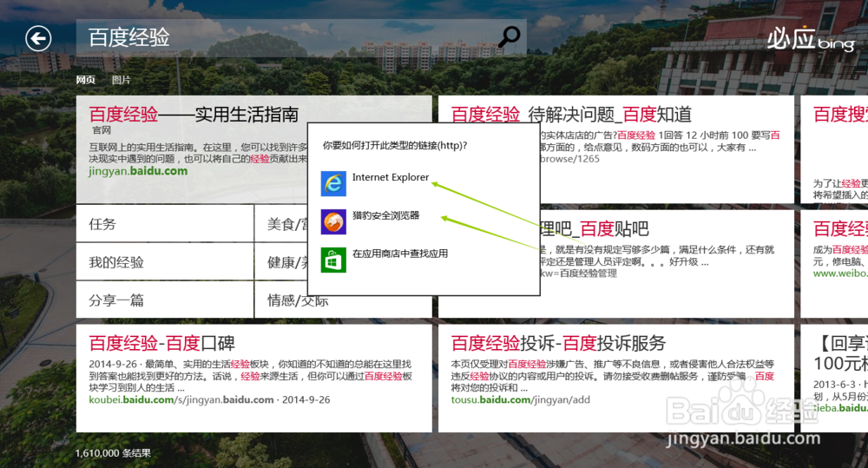This screenshot has height=468, width=868.
Task: Click the browse/1265 URL text
Action: click(x=569, y=159)
